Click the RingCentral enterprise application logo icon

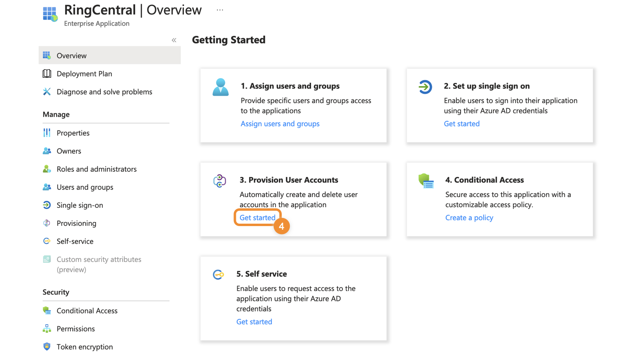tap(50, 14)
